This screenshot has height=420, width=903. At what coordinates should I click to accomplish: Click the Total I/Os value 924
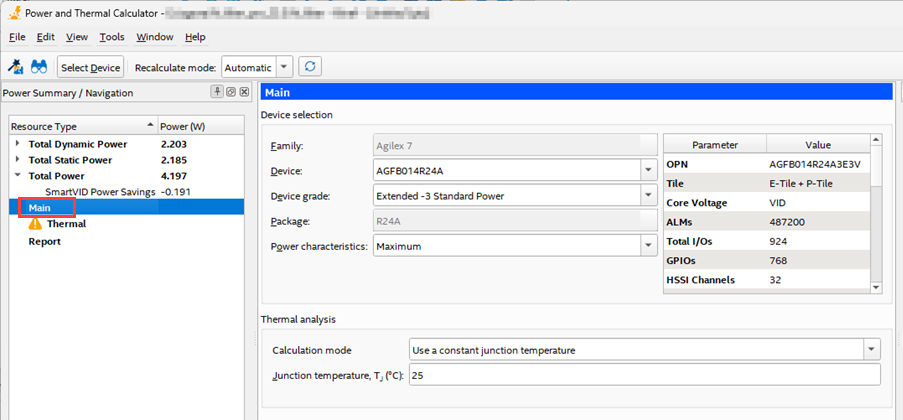(777, 241)
